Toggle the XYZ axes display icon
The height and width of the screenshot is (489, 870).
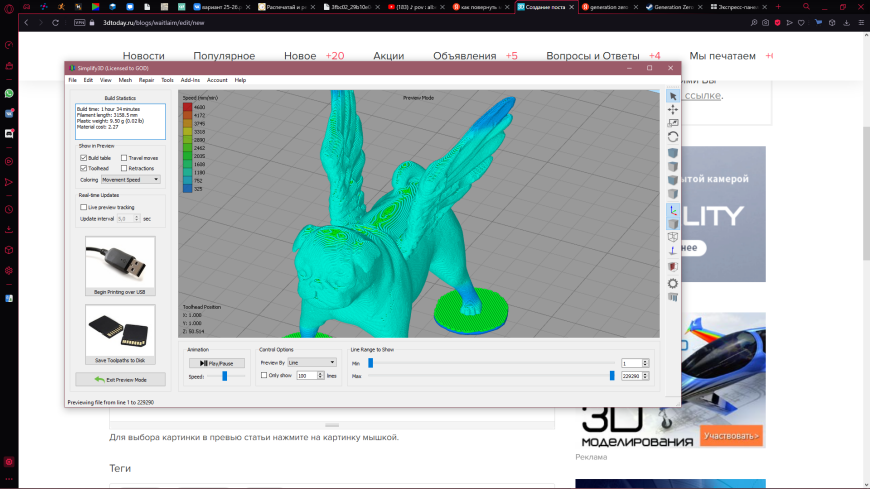[672, 210]
